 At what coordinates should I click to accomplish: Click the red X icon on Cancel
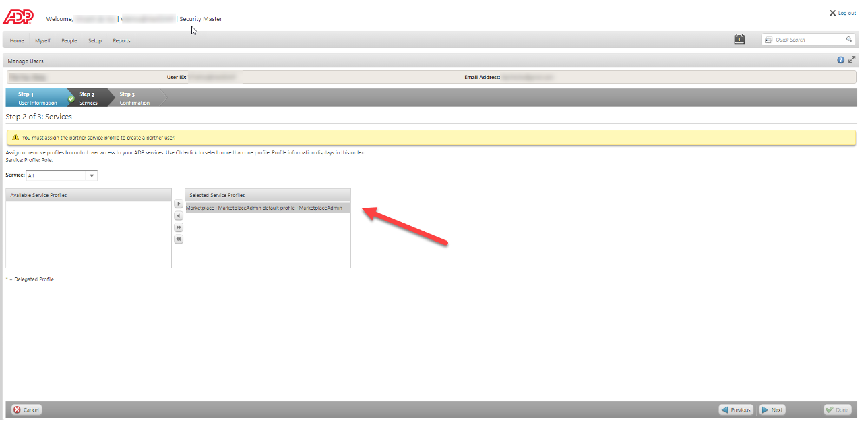coord(17,409)
